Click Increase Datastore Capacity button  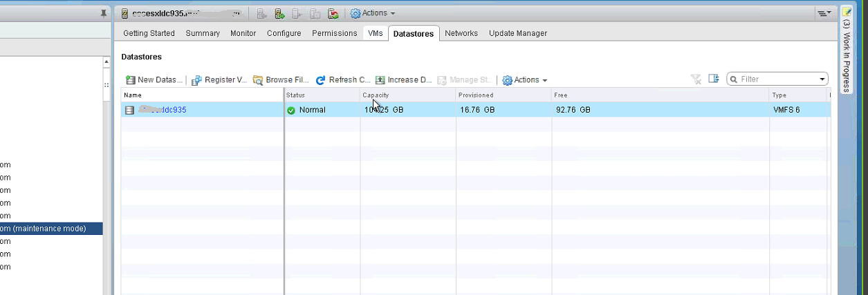tap(404, 80)
